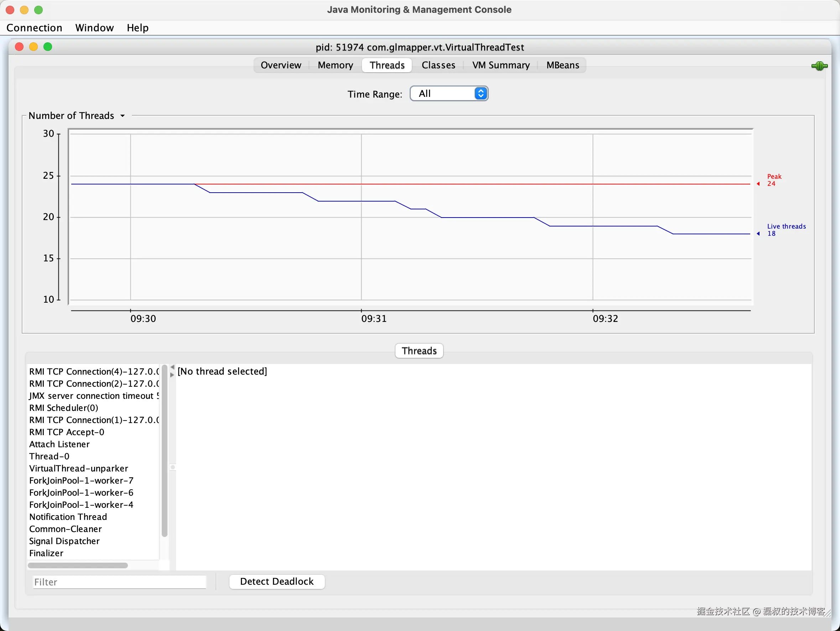
Task: Open the VM Summary tab
Action: (x=501, y=65)
